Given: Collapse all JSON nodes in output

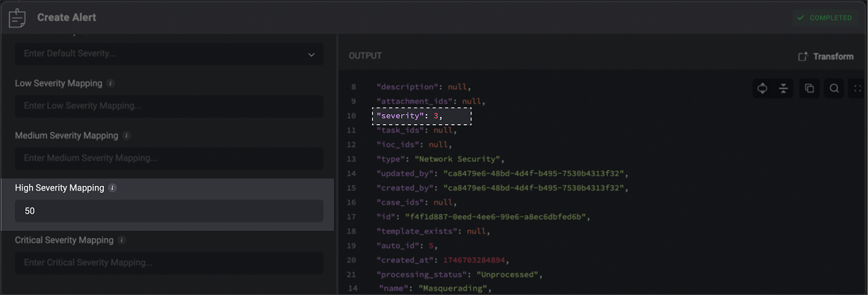Looking at the screenshot, I should coord(784,89).
